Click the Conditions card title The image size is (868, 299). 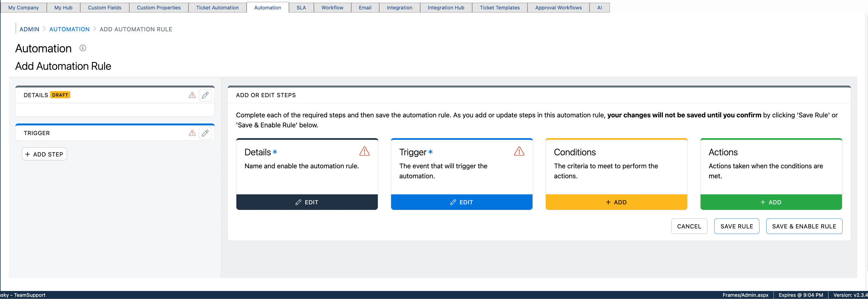(x=575, y=152)
